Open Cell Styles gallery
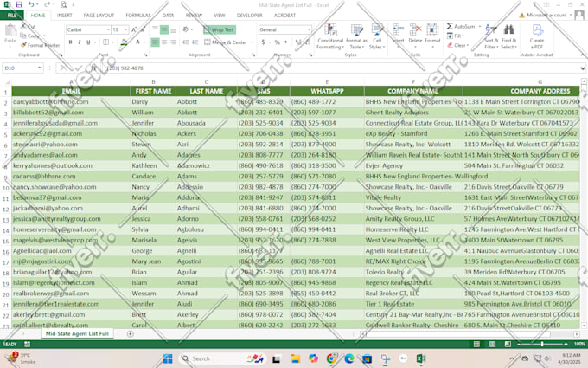 click(x=377, y=36)
